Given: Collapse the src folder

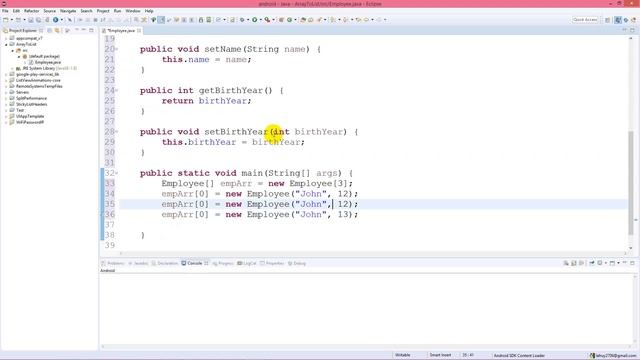Looking at the screenshot, I should [x=13, y=50].
